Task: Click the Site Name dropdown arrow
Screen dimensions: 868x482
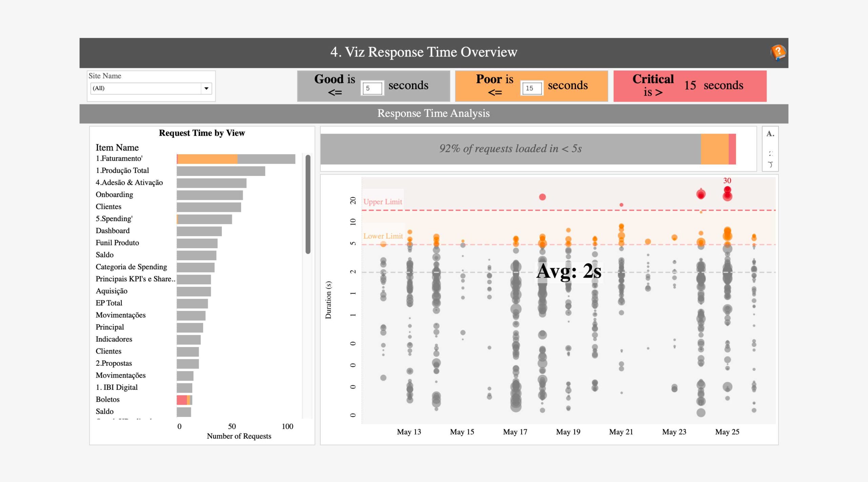Action: point(206,88)
